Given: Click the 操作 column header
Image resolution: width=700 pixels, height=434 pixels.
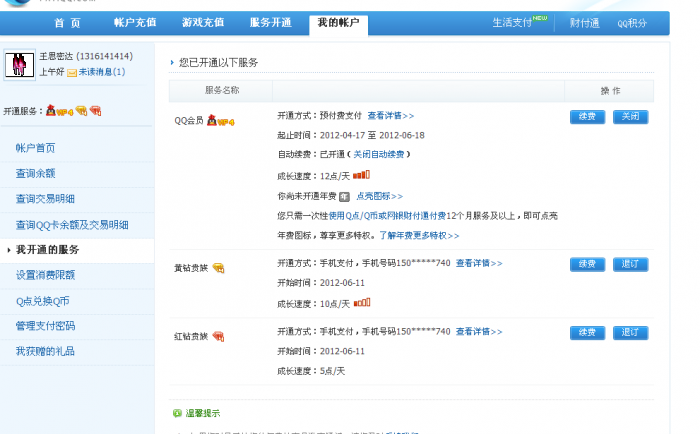Looking at the screenshot, I should tap(610, 91).
